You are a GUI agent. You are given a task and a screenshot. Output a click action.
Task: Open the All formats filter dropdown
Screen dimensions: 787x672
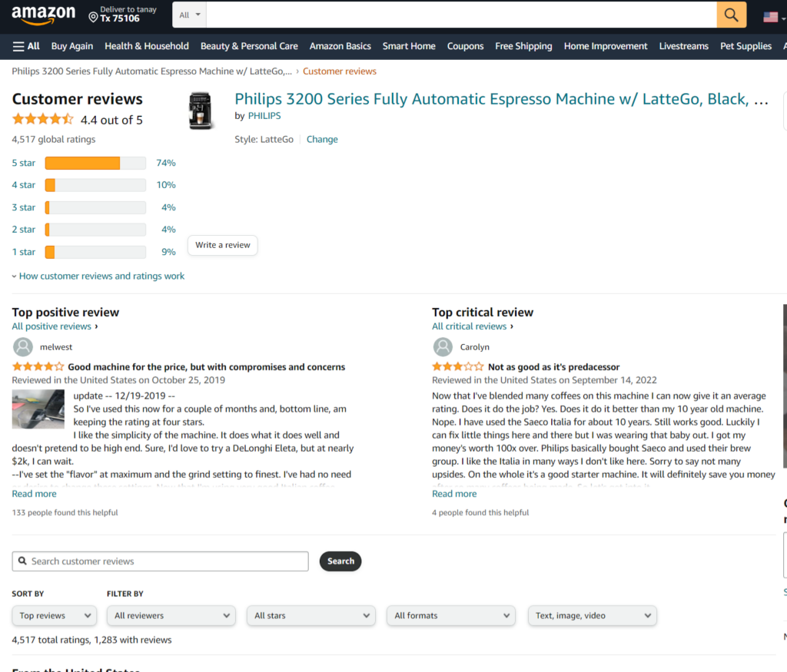click(451, 615)
